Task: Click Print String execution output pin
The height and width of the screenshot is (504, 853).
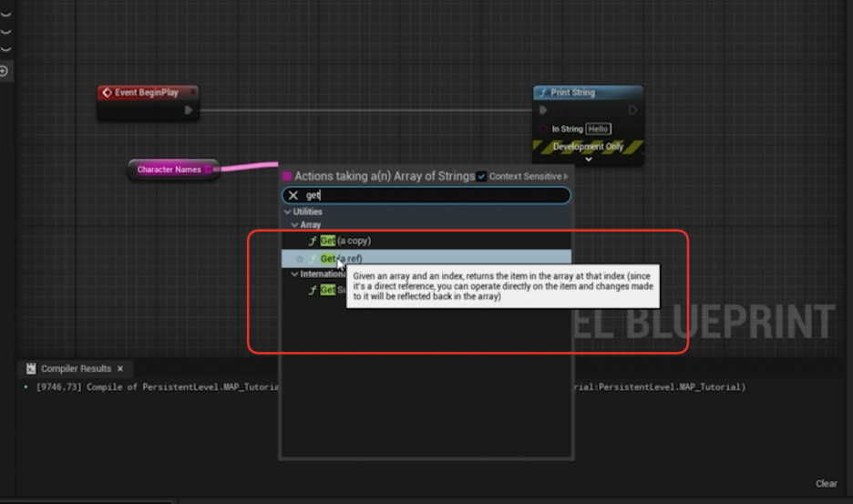Action: (x=632, y=110)
